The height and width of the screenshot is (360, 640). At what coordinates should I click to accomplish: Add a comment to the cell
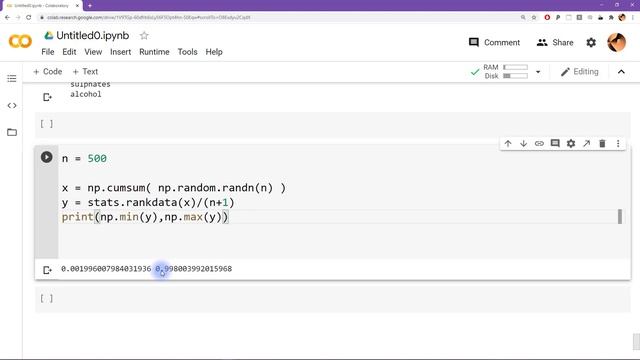tap(555, 143)
